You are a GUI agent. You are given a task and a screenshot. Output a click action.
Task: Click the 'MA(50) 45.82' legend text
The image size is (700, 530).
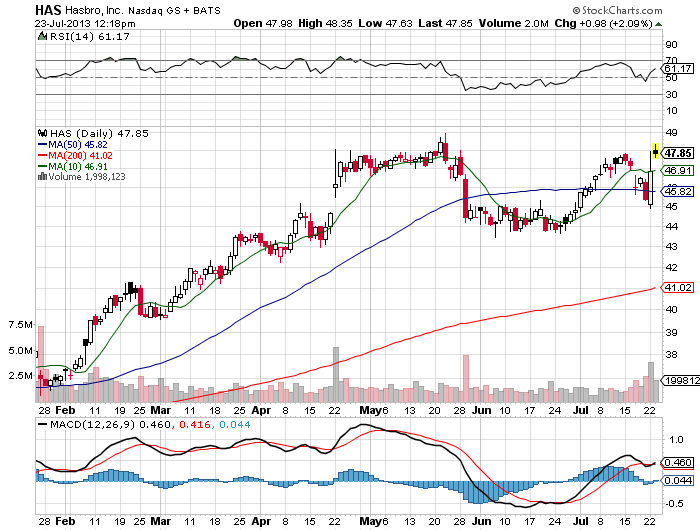[78, 145]
